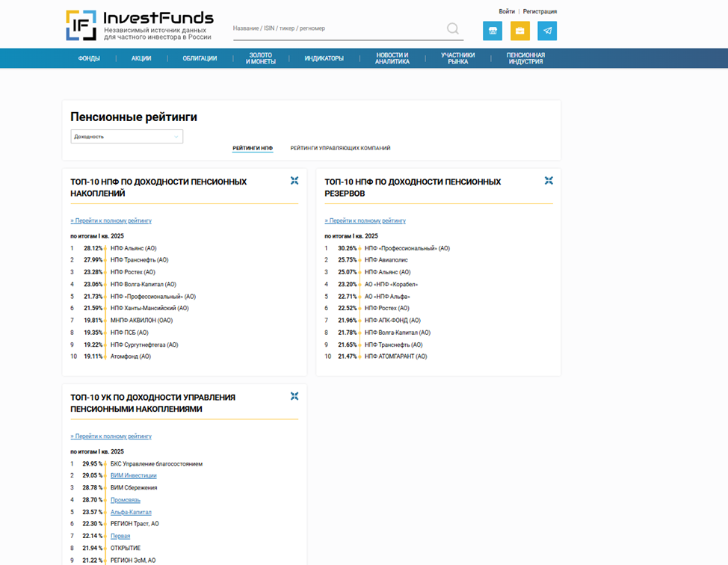Select БКС Управление благосостоянием row
This screenshot has width=728, height=565.
tap(156, 464)
